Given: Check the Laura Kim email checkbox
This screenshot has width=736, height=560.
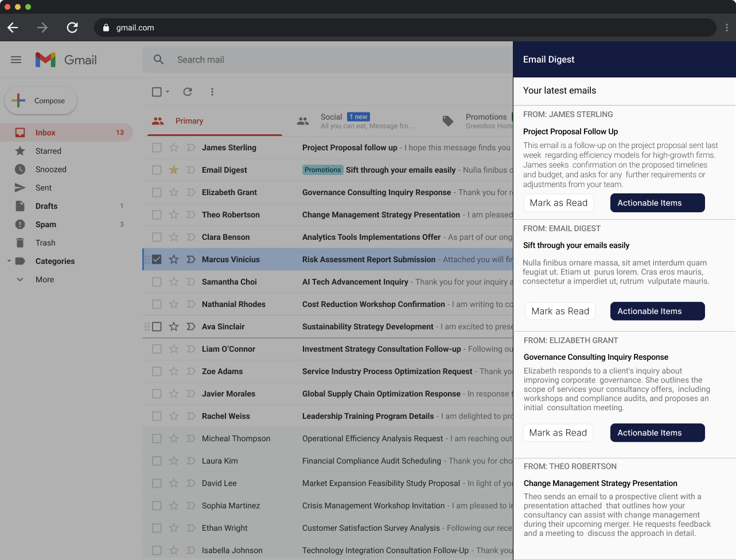Looking at the screenshot, I should click(157, 461).
